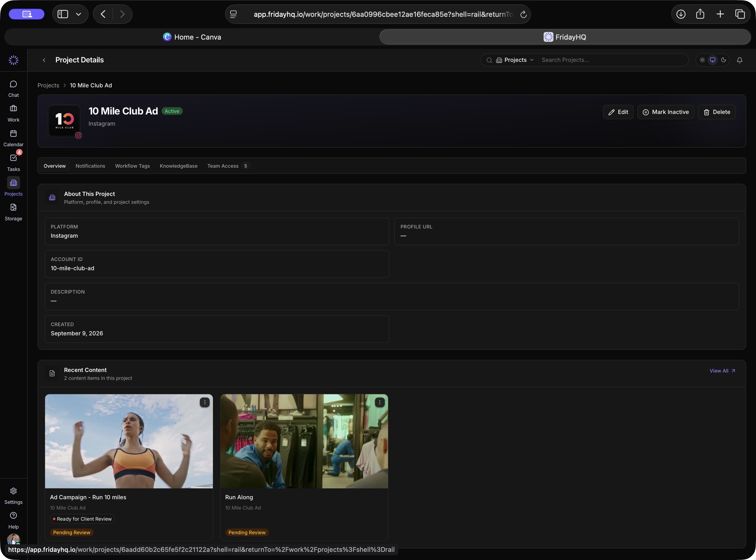
Task: Switch to the Notifications tab
Action: pos(90,166)
